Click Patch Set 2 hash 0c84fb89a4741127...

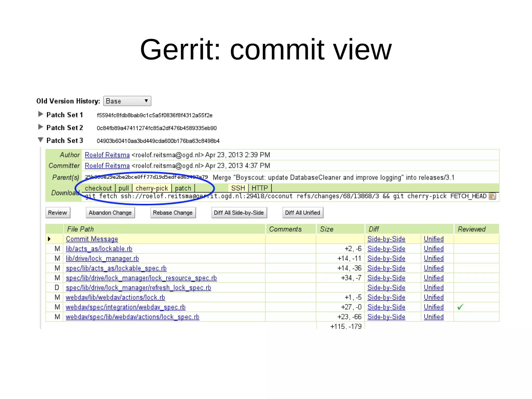coord(157,128)
